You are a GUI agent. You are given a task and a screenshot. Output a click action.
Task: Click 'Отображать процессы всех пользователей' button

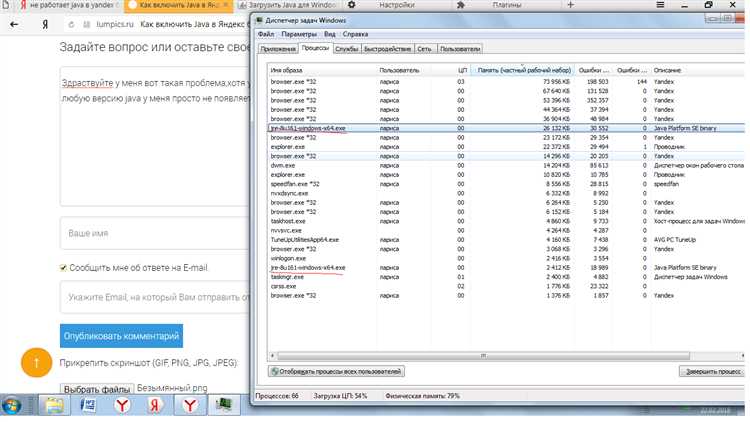(336, 371)
